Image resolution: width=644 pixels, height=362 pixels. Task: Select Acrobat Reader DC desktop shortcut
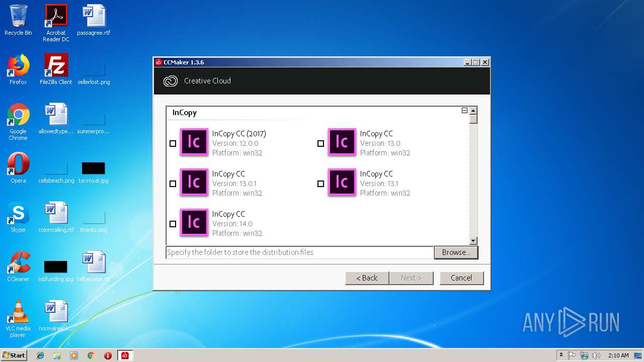56,23
